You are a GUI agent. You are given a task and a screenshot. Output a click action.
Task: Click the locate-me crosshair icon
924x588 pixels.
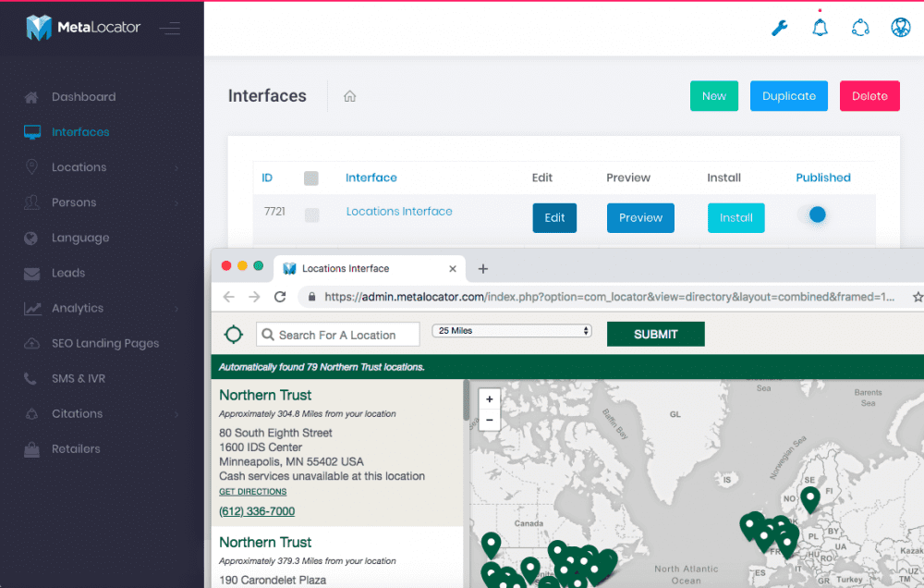point(234,335)
